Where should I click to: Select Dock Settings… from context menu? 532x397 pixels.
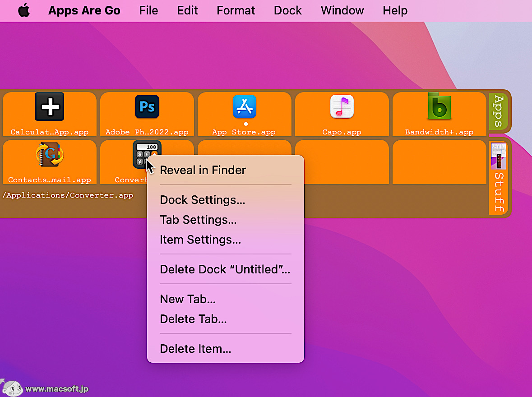coord(226,200)
